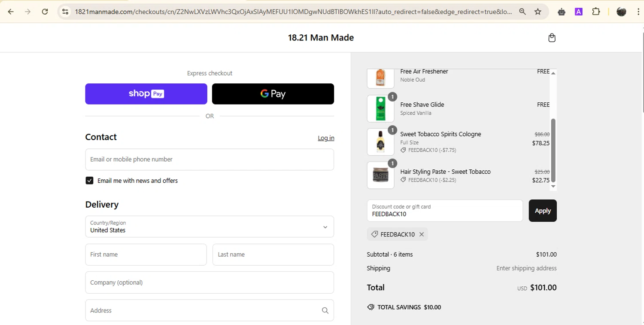
Task: Click the Sweet Tobacco Spirits Cologne thumbnail
Action: (x=380, y=142)
